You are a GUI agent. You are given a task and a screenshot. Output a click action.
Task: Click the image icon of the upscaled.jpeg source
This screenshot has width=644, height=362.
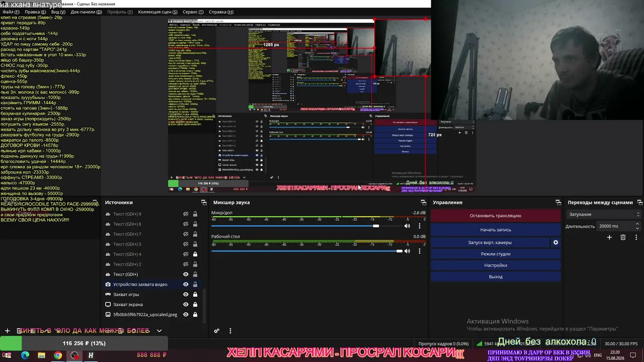point(108,315)
